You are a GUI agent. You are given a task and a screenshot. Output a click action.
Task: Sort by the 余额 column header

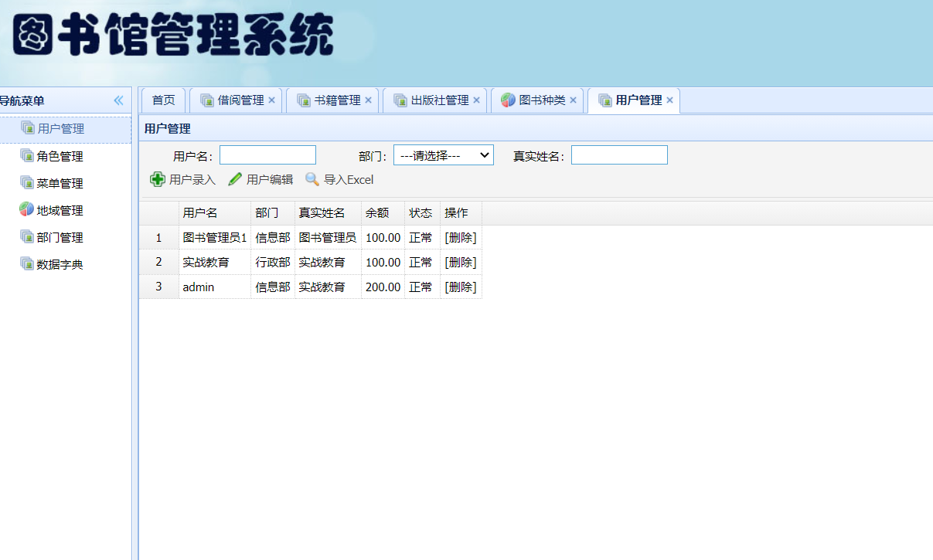coord(383,213)
